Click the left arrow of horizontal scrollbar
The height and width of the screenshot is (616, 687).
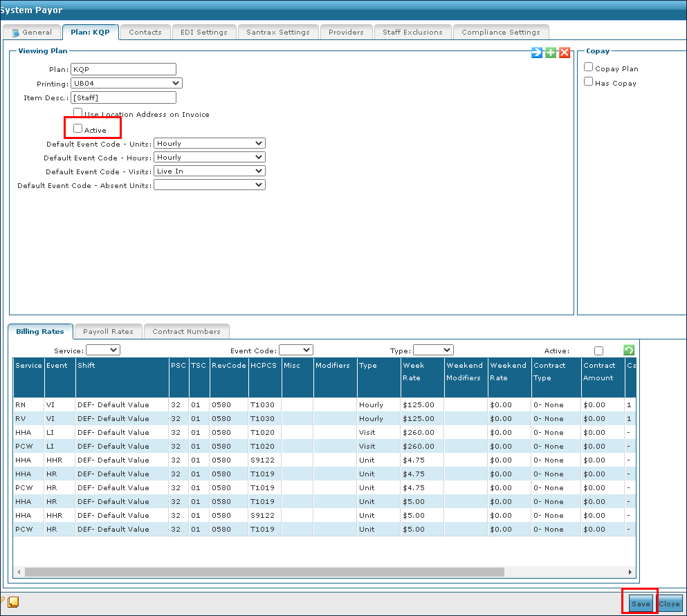pos(19,572)
